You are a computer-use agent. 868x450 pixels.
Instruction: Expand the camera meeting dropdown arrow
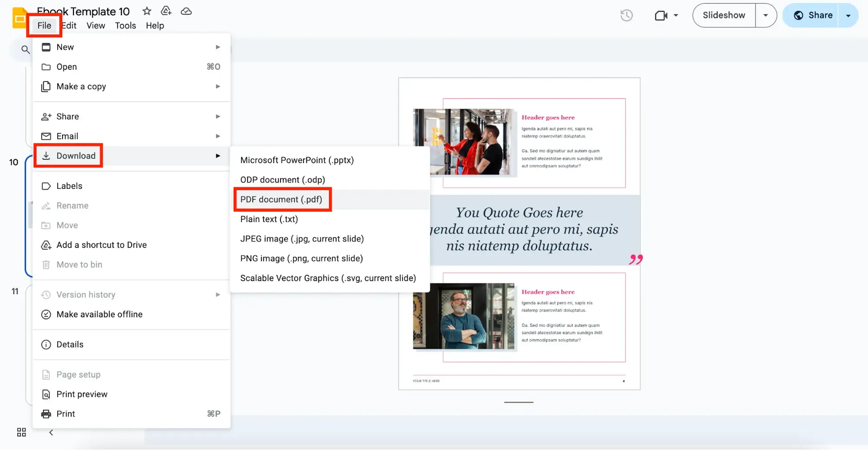click(x=676, y=16)
